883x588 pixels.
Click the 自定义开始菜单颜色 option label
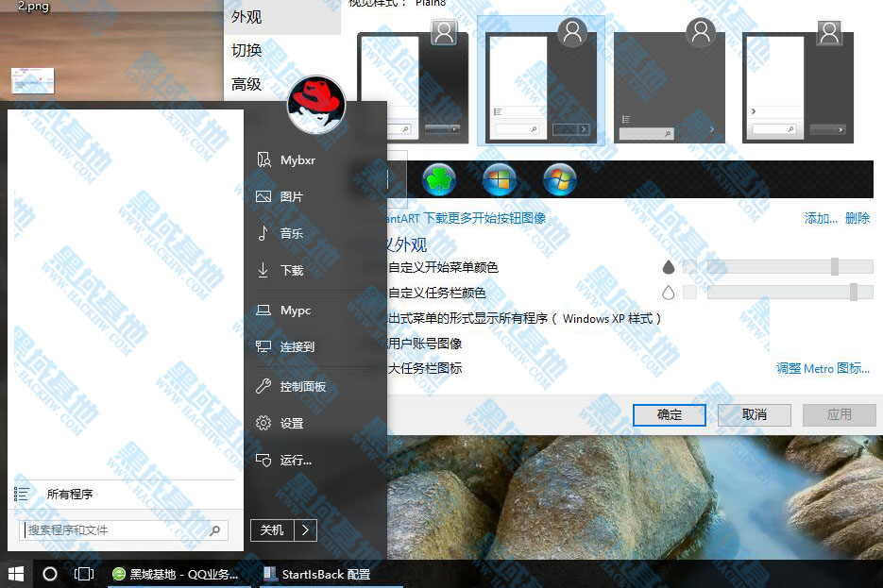coord(443,267)
